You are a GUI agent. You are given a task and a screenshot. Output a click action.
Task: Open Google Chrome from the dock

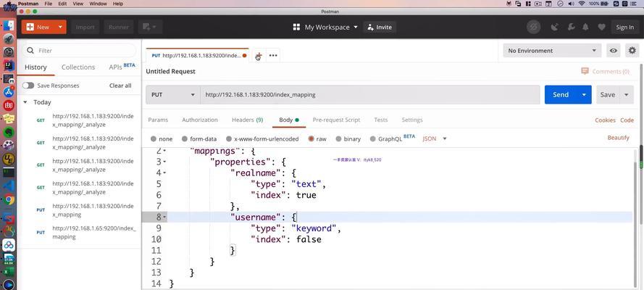tap(9, 199)
